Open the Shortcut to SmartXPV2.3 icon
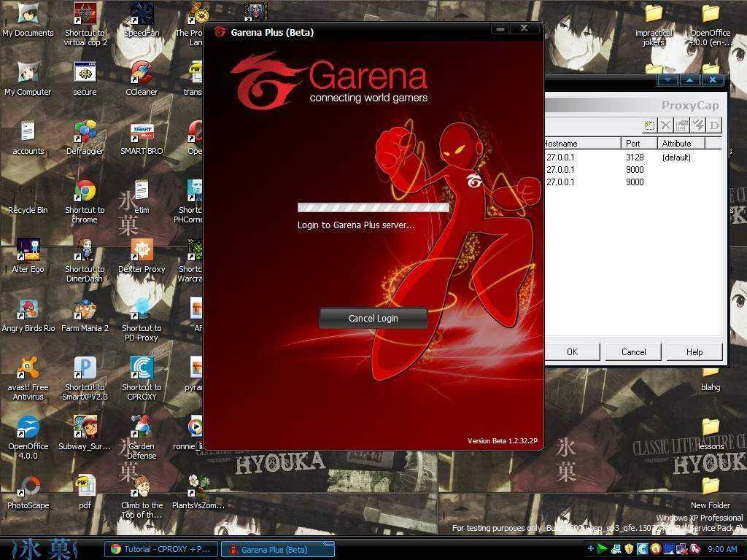The width and height of the screenshot is (747, 560). click(85, 379)
